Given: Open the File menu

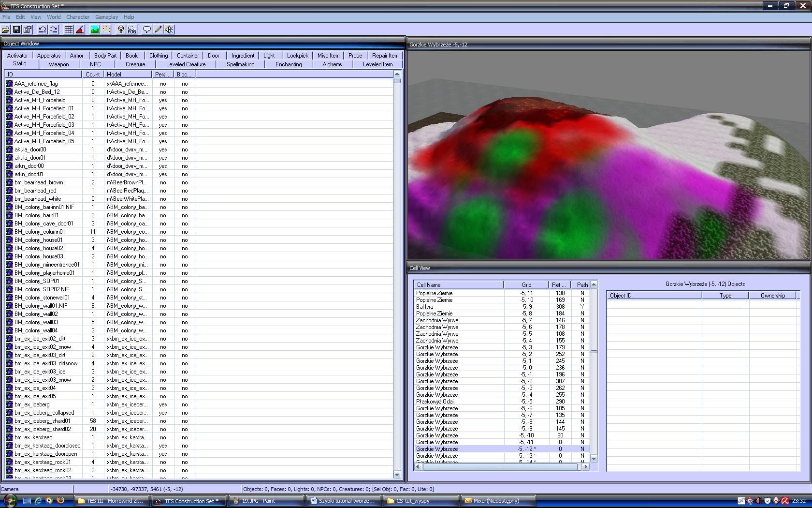Looking at the screenshot, I should tap(6, 17).
